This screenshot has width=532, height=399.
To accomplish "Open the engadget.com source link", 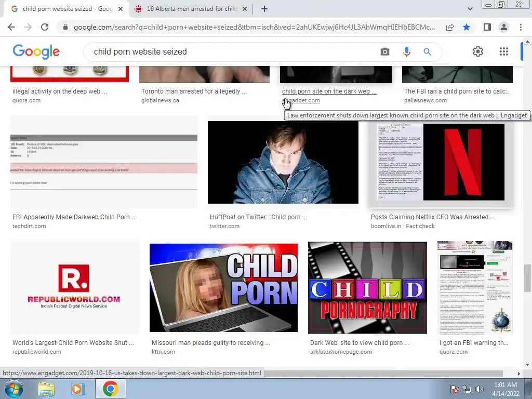I will 301,100.
